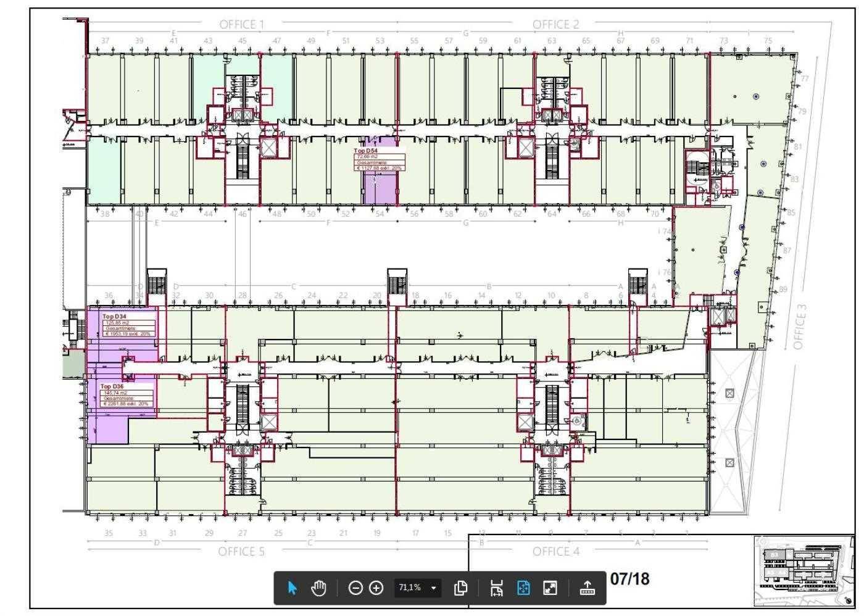
Task: Open the page display copy icon
Action: [x=460, y=588]
